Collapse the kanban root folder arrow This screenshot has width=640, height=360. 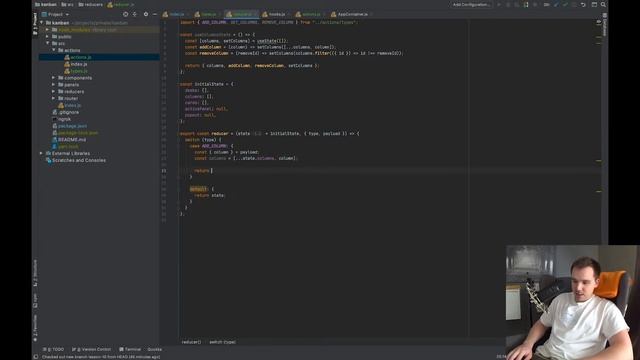coord(42,23)
